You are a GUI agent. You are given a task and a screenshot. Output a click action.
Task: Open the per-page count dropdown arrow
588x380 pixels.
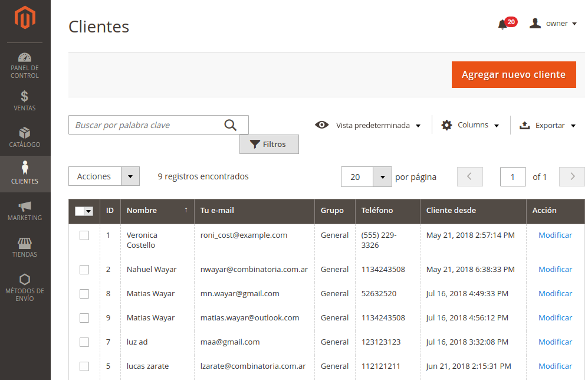click(x=383, y=176)
